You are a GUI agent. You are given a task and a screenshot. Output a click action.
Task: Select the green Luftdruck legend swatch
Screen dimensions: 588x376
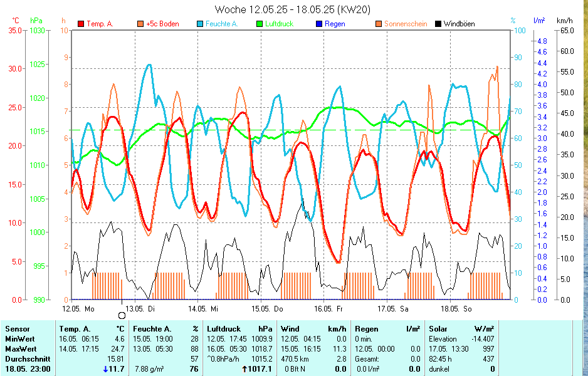tap(260, 24)
